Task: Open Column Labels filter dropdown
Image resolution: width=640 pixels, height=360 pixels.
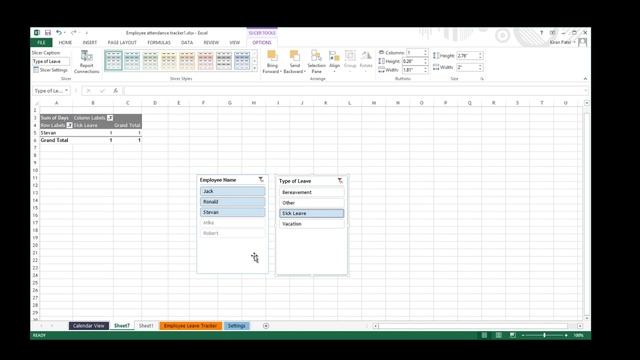Action: coord(110,118)
